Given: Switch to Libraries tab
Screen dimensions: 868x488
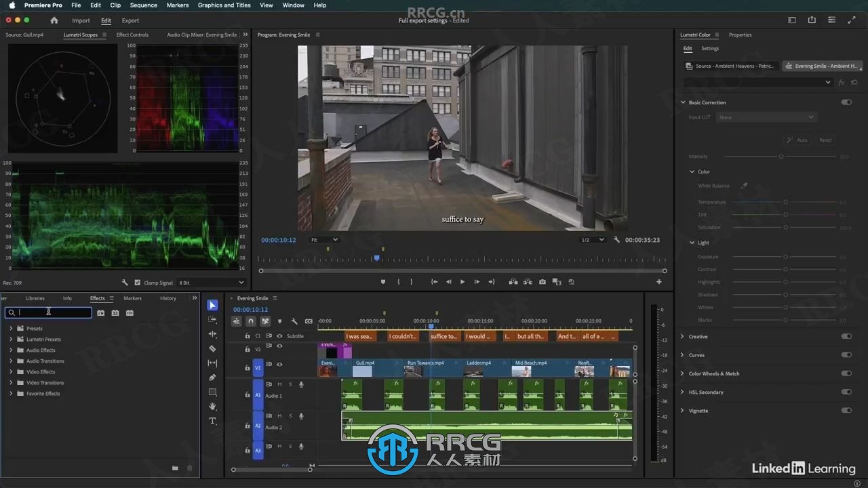Looking at the screenshot, I should point(35,298).
